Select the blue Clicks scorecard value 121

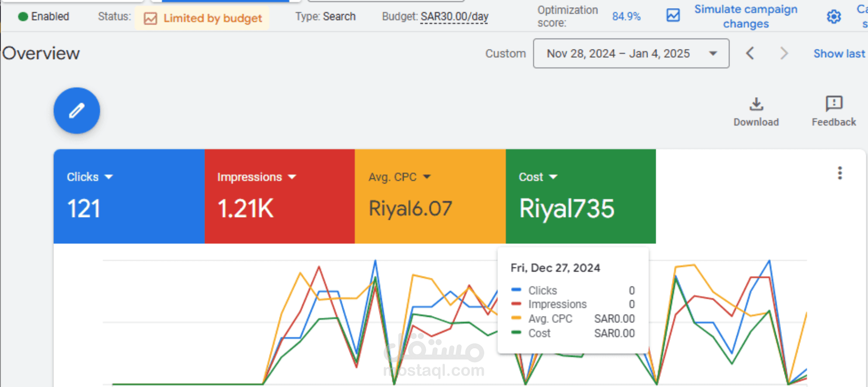84,209
